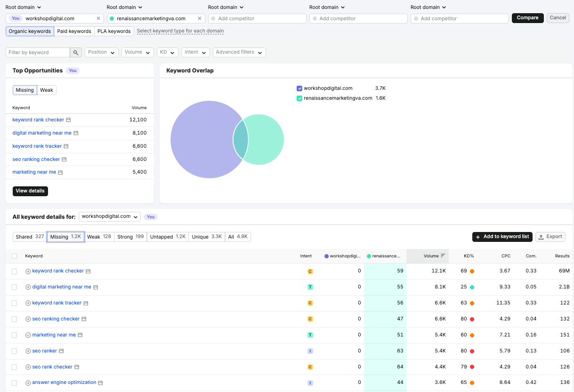Screen dimensions: 574x392
Task: Switch to the Weak tab in Top Opportunities
Action: point(47,90)
